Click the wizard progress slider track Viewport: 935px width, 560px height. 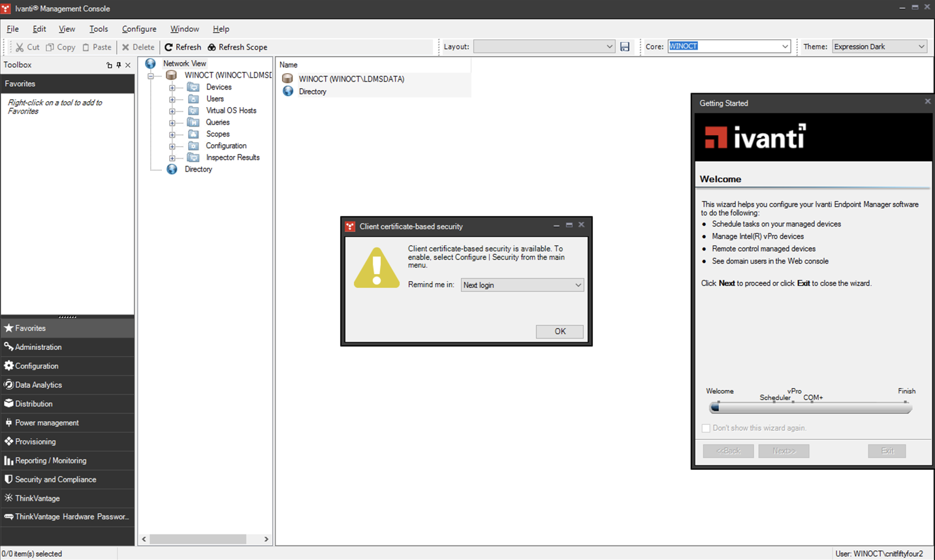810,408
